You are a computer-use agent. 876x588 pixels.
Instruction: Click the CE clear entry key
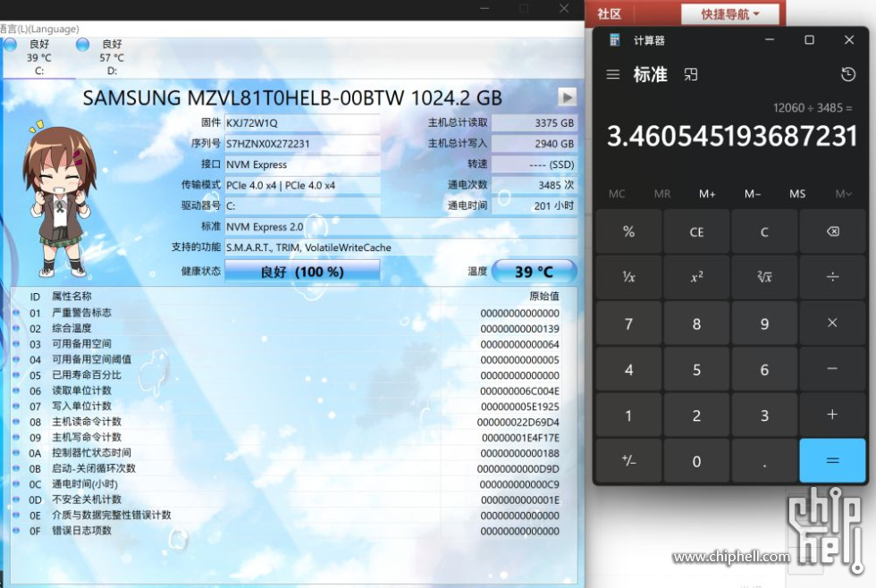(x=696, y=231)
